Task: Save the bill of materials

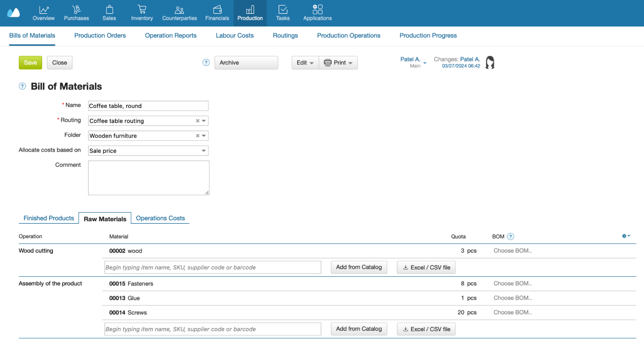Action: 30,63
